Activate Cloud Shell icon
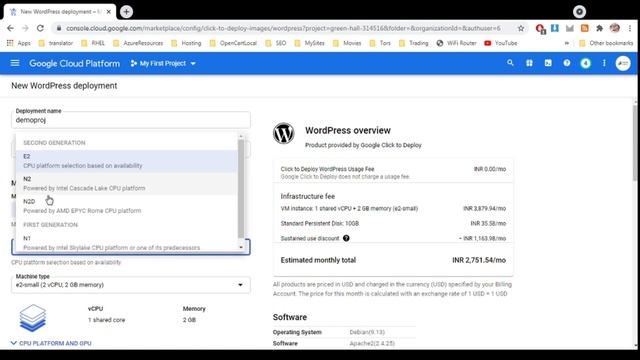 (548, 63)
